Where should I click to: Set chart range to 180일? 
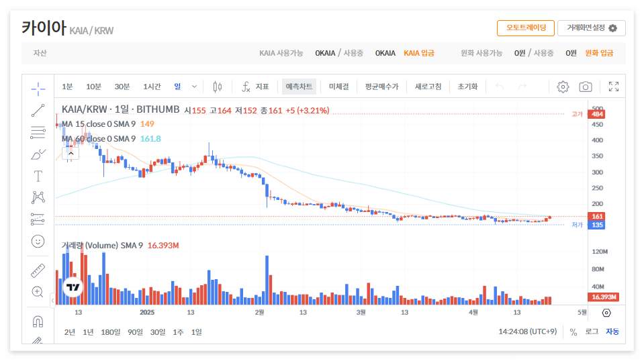pos(111,332)
